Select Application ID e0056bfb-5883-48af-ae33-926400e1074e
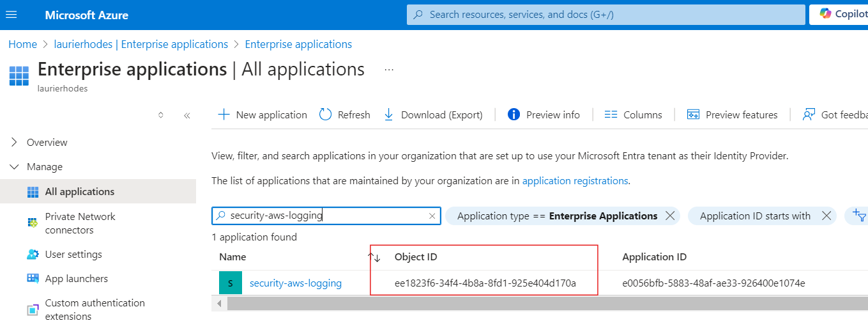This screenshot has height=323, width=868. click(x=713, y=283)
